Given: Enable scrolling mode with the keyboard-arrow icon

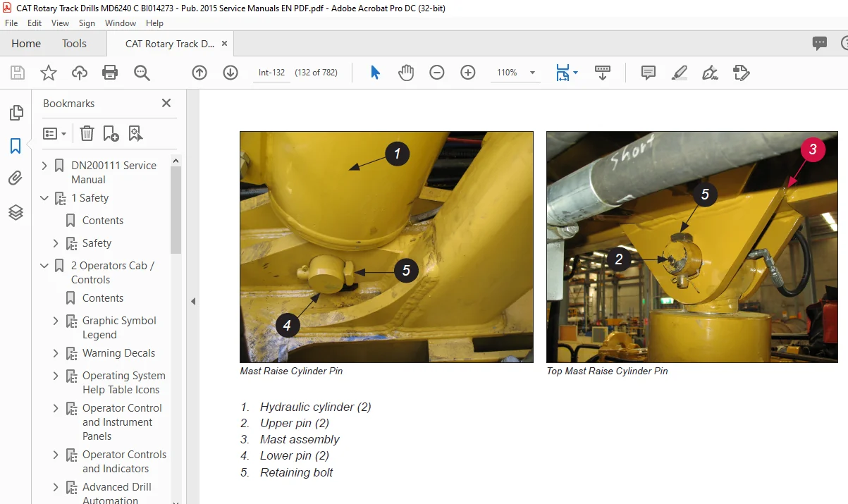Looking at the screenshot, I should click(603, 73).
